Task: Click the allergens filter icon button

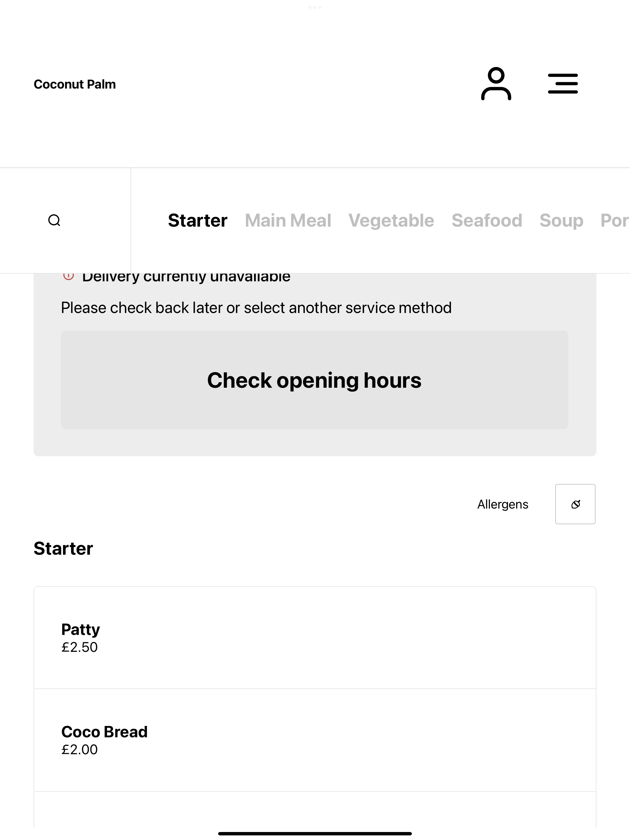Action: (x=575, y=504)
